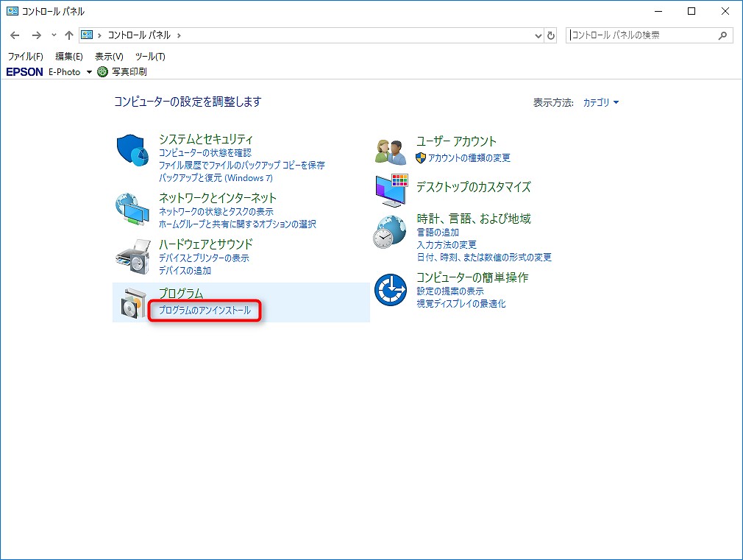
Task: Click the EPSON 写真印刷 print icon
Action: click(103, 71)
